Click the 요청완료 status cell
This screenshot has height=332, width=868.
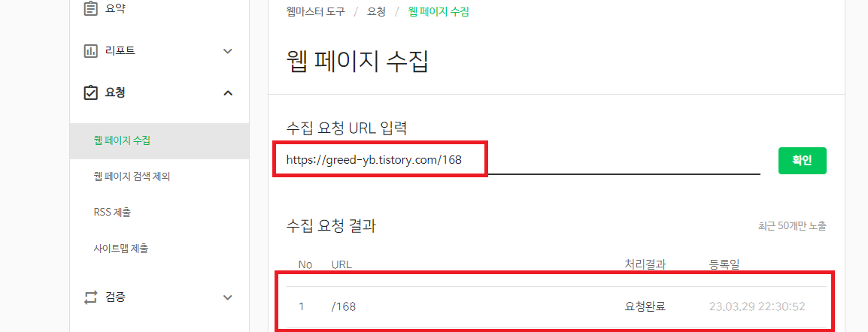(645, 306)
